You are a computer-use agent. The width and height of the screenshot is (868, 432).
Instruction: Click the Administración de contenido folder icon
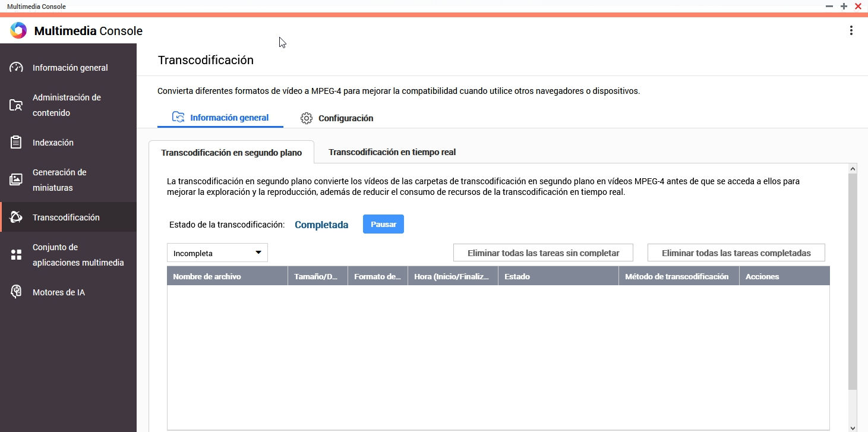16,105
